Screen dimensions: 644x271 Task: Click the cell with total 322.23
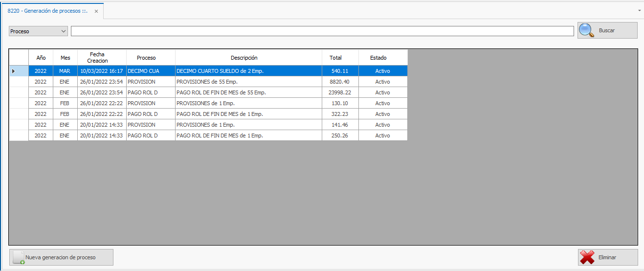point(340,114)
